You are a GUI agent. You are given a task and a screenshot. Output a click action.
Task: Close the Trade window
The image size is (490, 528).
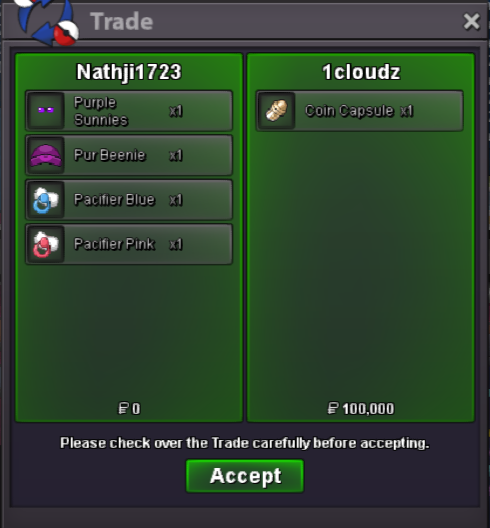pyautogui.click(x=471, y=22)
